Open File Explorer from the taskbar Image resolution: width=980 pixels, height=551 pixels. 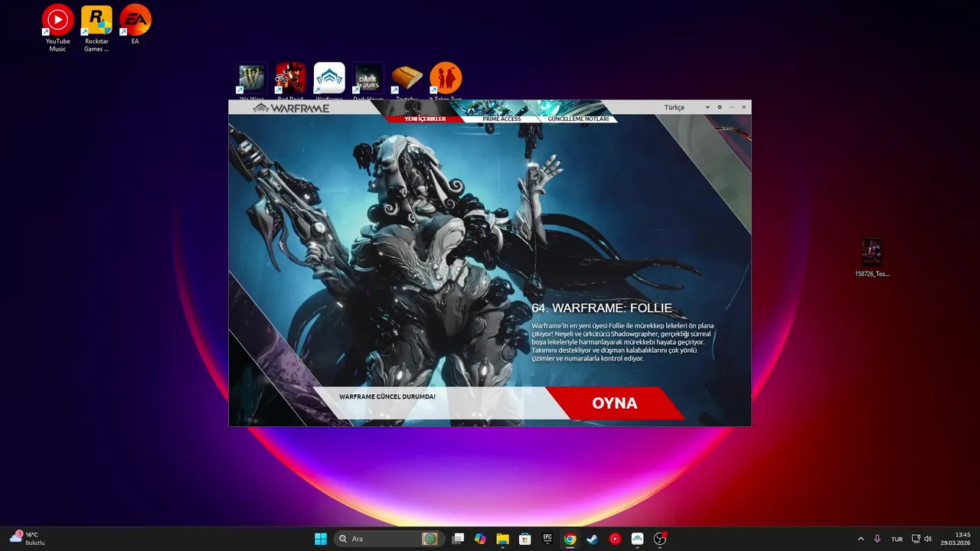[502, 539]
